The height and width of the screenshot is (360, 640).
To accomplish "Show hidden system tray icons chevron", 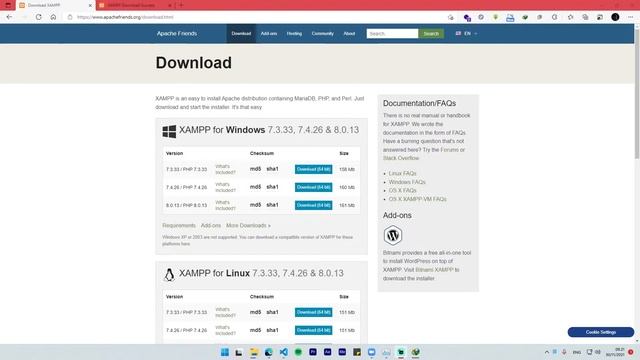I will (x=547, y=352).
